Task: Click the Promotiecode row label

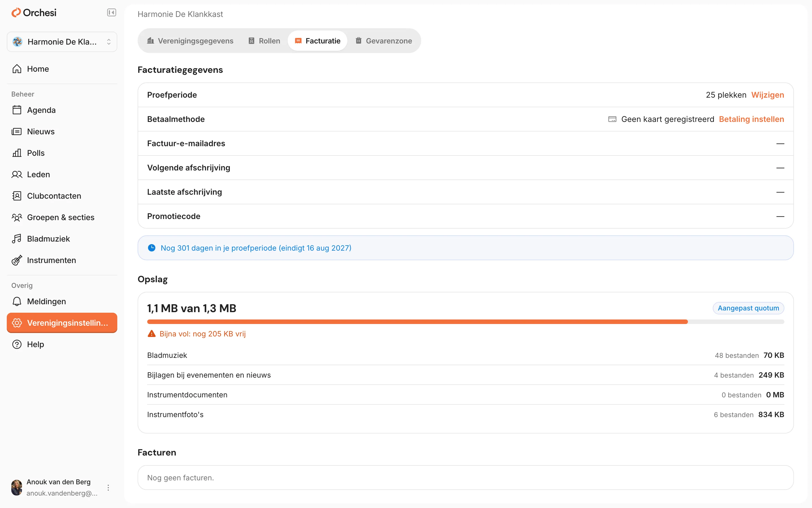Action: coord(174,216)
